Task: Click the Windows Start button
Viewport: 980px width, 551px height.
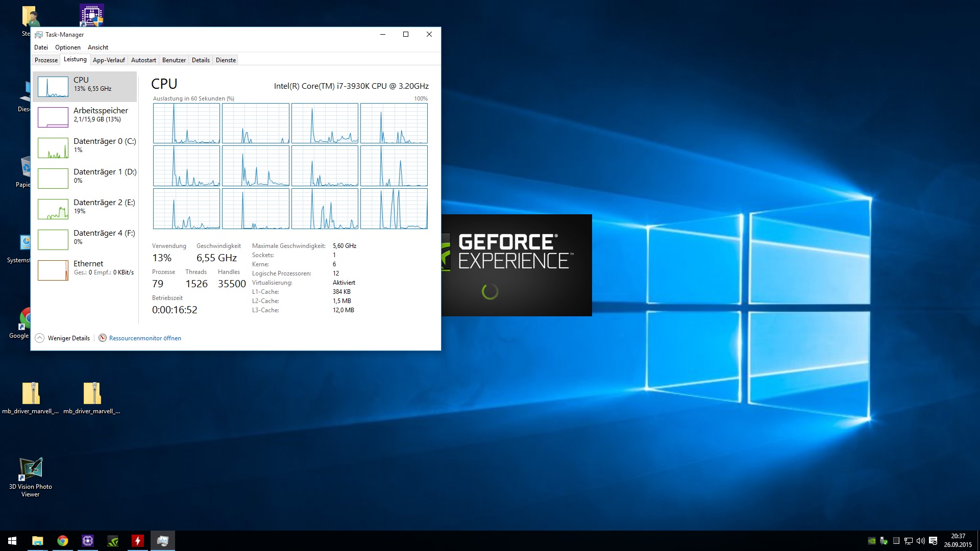Action: tap(12, 541)
